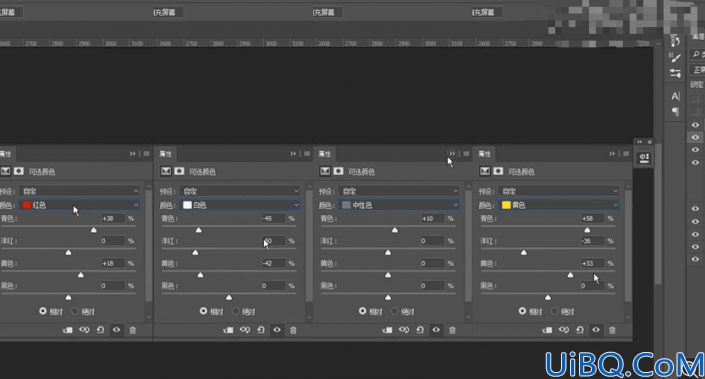Select mask icon in White (白色) panel

[x=179, y=171]
